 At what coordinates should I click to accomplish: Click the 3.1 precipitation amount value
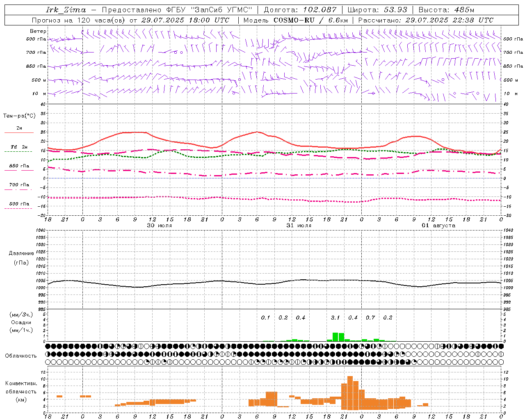(x=336, y=318)
